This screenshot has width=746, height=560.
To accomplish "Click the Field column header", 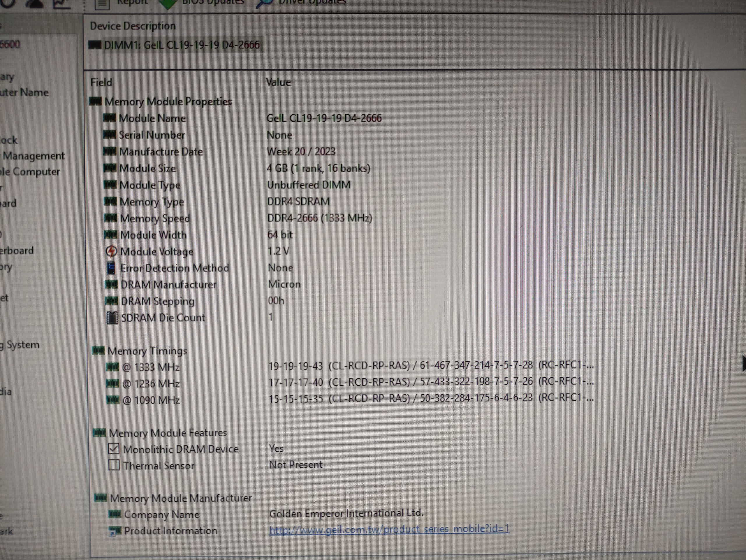I will point(101,82).
